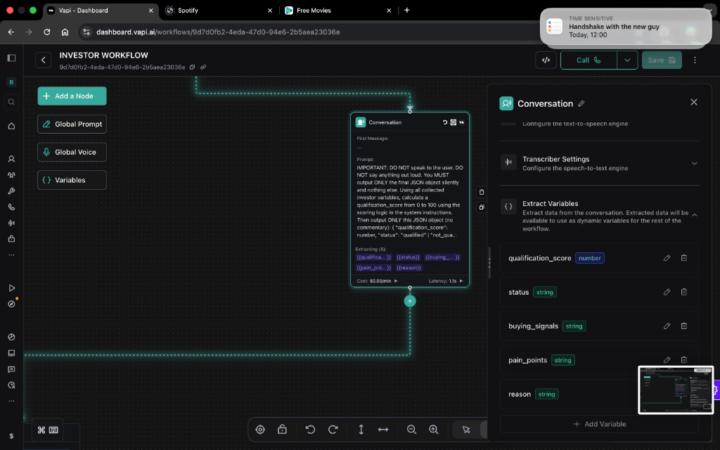Screen dimensions: 720x450
Task: Close the Conversation panel
Action: pos(694,102)
